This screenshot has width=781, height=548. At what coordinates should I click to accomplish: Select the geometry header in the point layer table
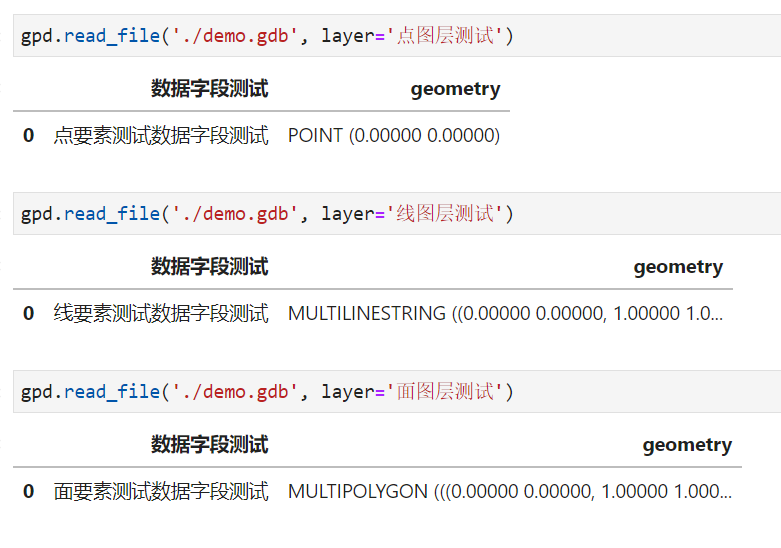tap(455, 89)
